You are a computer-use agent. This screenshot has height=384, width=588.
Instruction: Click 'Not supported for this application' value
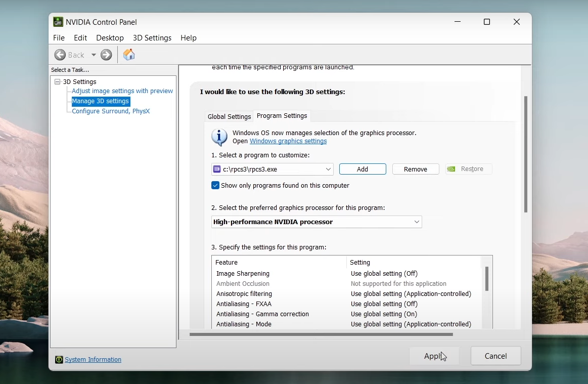tap(398, 284)
